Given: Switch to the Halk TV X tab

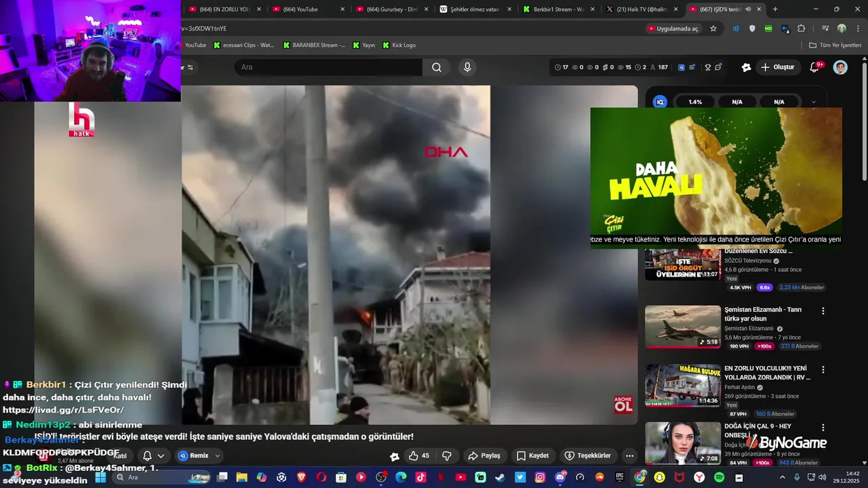Looking at the screenshot, I should point(642,9).
